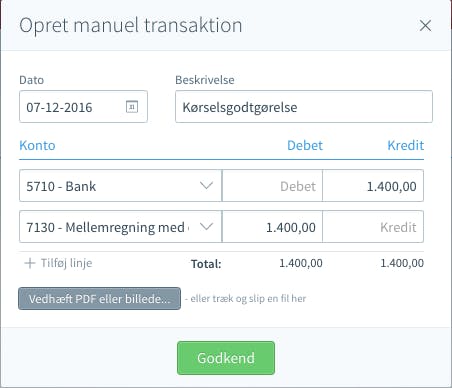
Task: Click the plus icon to add line
Action: click(x=30, y=263)
